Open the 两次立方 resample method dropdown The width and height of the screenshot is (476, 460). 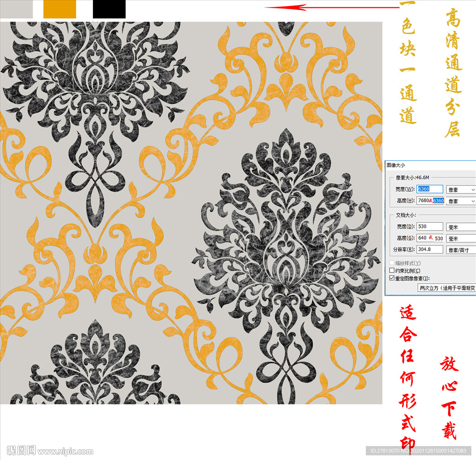click(x=447, y=288)
